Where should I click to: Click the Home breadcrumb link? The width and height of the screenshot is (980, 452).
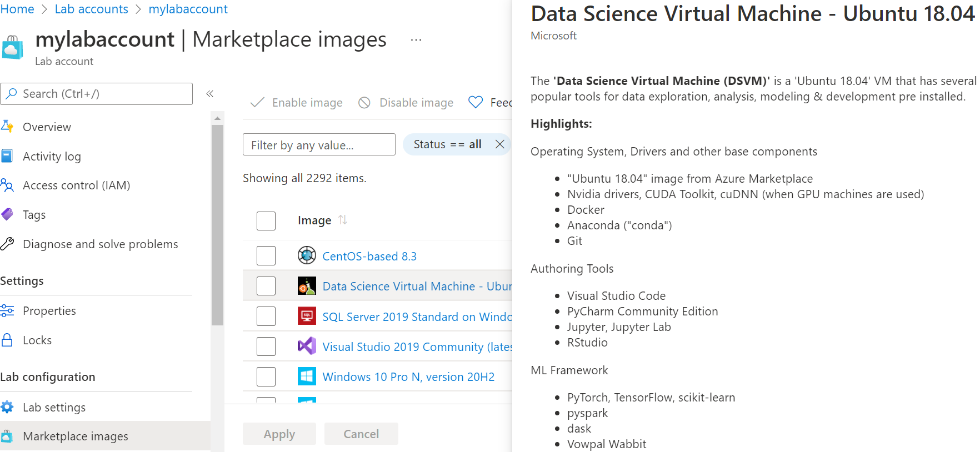(x=17, y=9)
